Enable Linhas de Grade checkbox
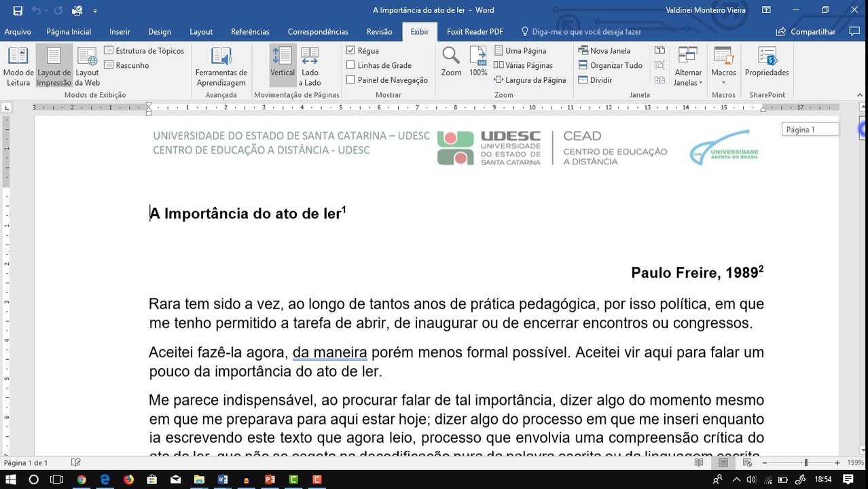The image size is (868, 489). point(350,65)
